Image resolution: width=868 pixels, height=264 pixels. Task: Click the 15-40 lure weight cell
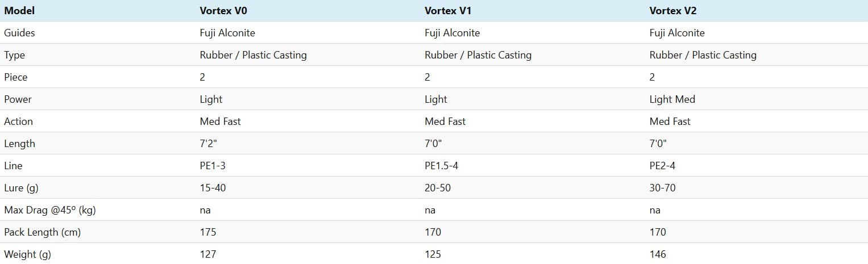click(213, 188)
